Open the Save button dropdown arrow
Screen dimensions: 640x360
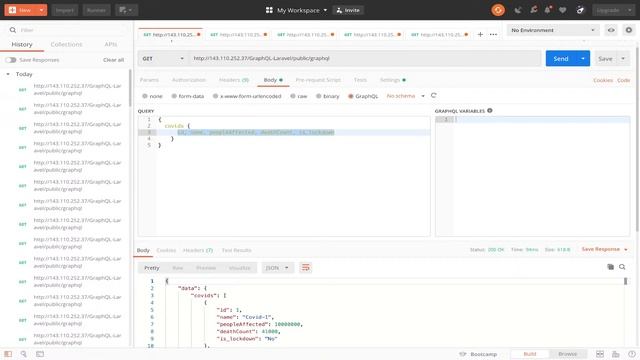coord(623,58)
